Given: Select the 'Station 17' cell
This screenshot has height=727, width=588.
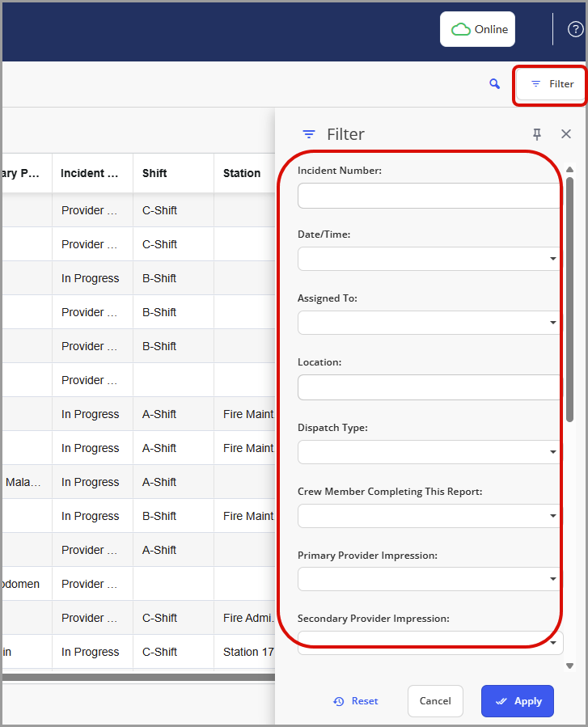Looking at the screenshot, I should coord(244,652).
